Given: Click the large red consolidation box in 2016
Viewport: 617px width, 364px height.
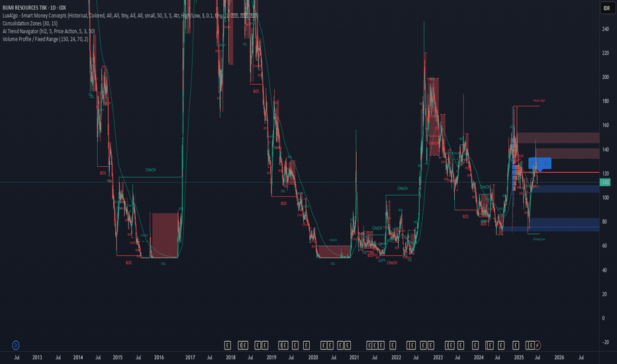Looking at the screenshot, I should [x=164, y=236].
